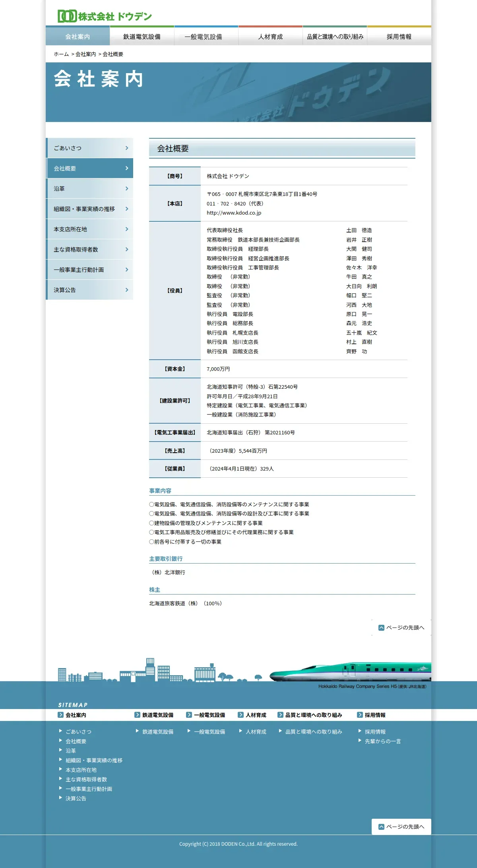The image size is (477, 868).
Task: Select 会社概要 in the side menu
Action: tap(89, 168)
